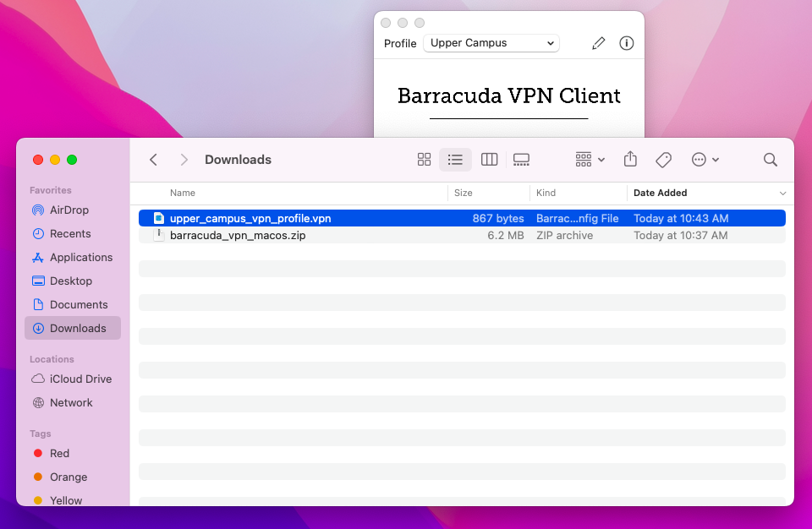Zoom the Finder window with green button
Image resolution: width=812 pixels, height=529 pixels.
(x=72, y=160)
